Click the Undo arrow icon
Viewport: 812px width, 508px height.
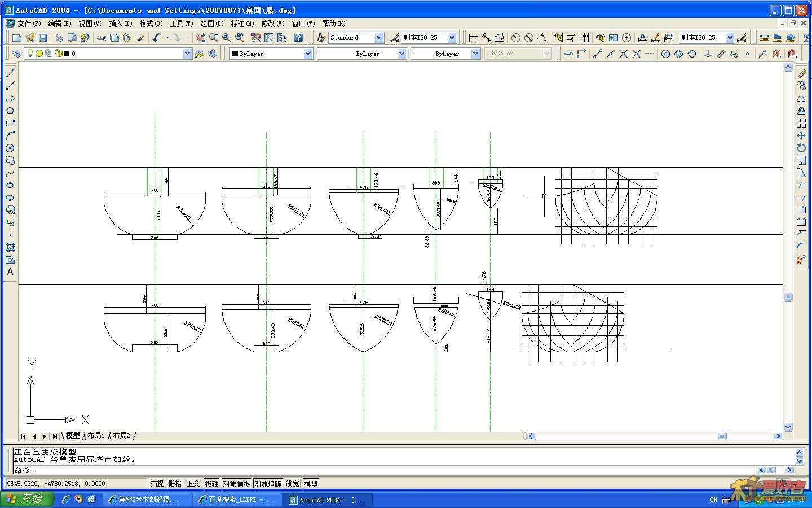pos(157,38)
